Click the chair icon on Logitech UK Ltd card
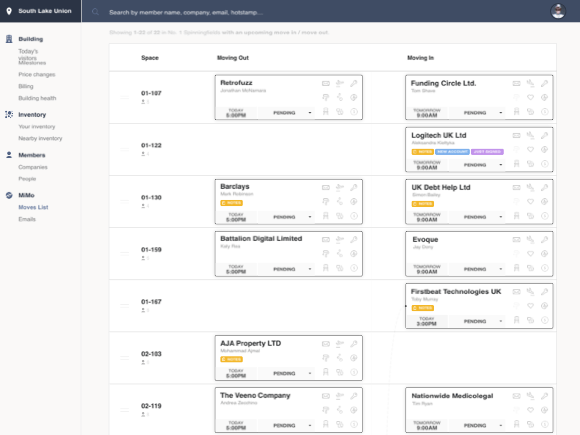 (516, 164)
